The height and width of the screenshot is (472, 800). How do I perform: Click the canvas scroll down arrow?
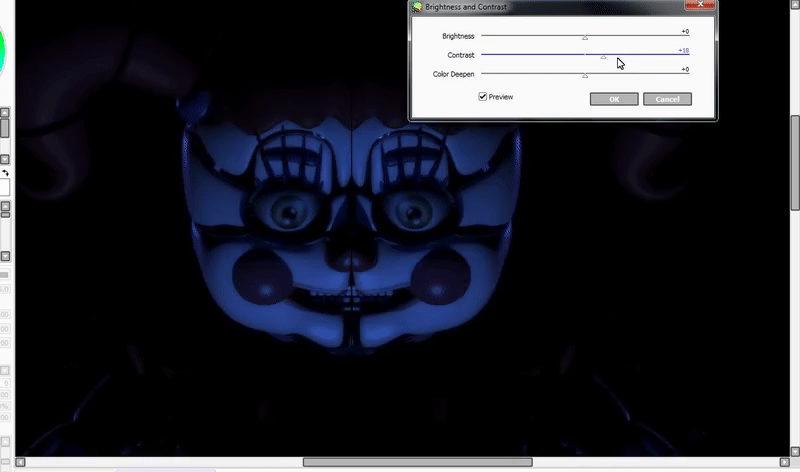(795, 452)
